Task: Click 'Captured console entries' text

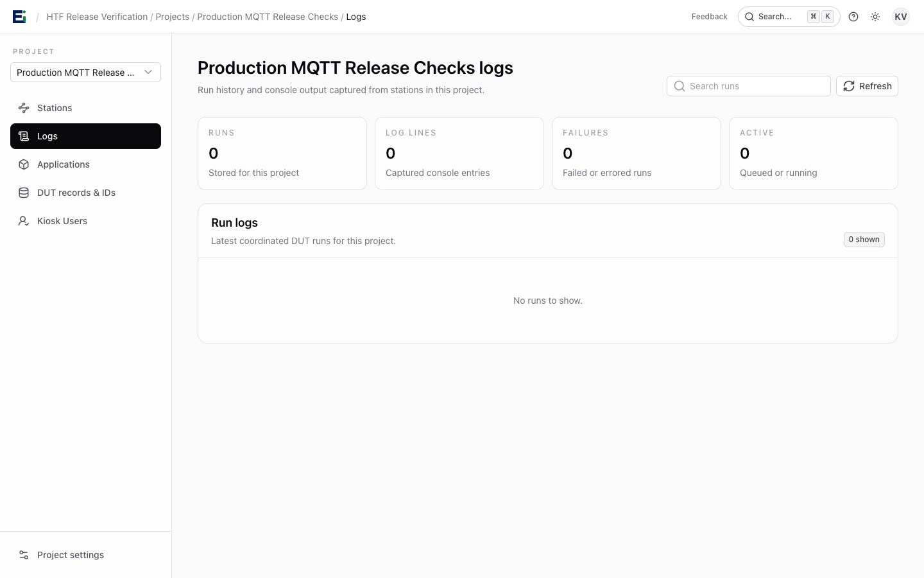Action: click(x=438, y=173)
